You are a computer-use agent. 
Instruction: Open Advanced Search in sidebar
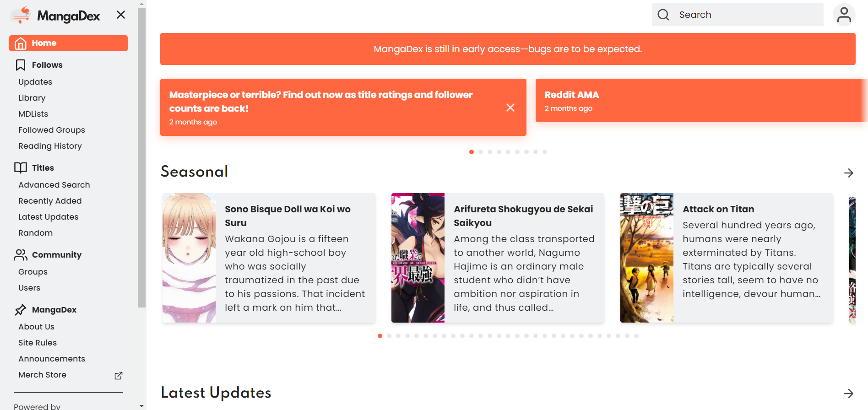(54, 185)
